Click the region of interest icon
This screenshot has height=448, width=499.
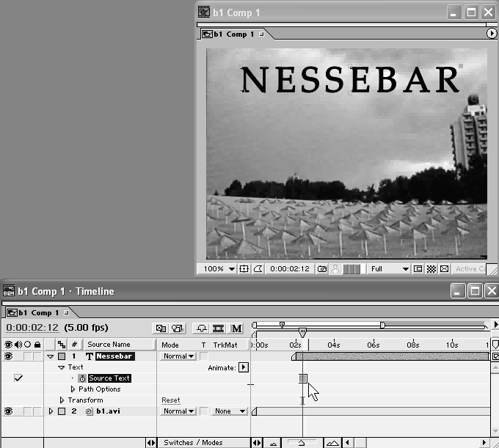[418, 269]
